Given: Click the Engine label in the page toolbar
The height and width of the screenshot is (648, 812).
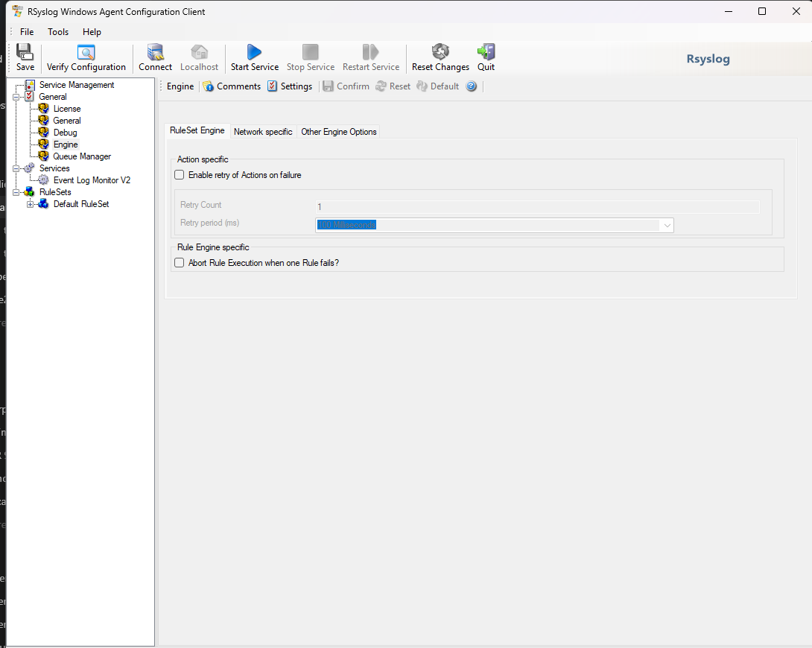Looking at the screenshot, I should pyautogui.click(x=180, y=86).
